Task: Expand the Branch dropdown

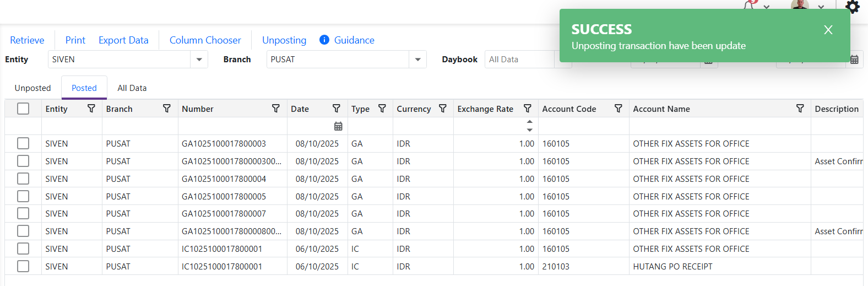Action: [417, 60]
